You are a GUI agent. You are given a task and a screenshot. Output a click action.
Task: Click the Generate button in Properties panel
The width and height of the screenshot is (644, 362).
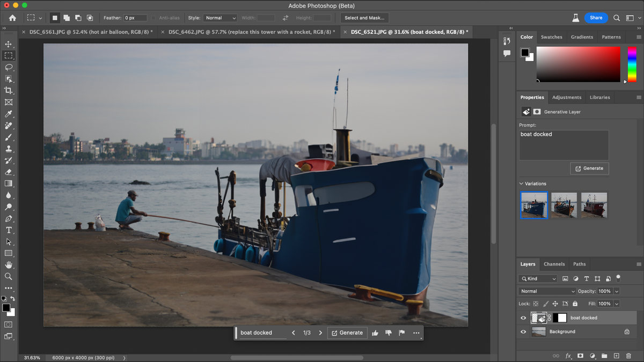(x=589, y=168)
